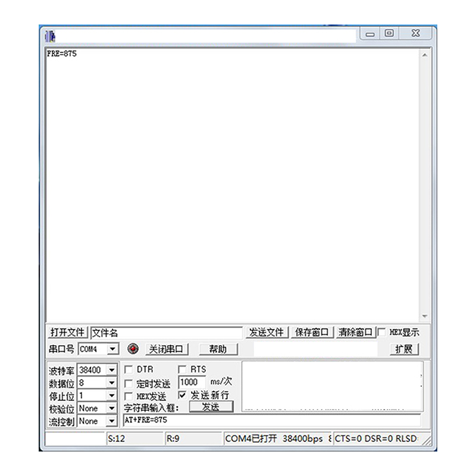This screenshot has width=476, height=476.
Task: Enable the RTS checkbox
Action: pyautogui.click(x=182, y=369)
